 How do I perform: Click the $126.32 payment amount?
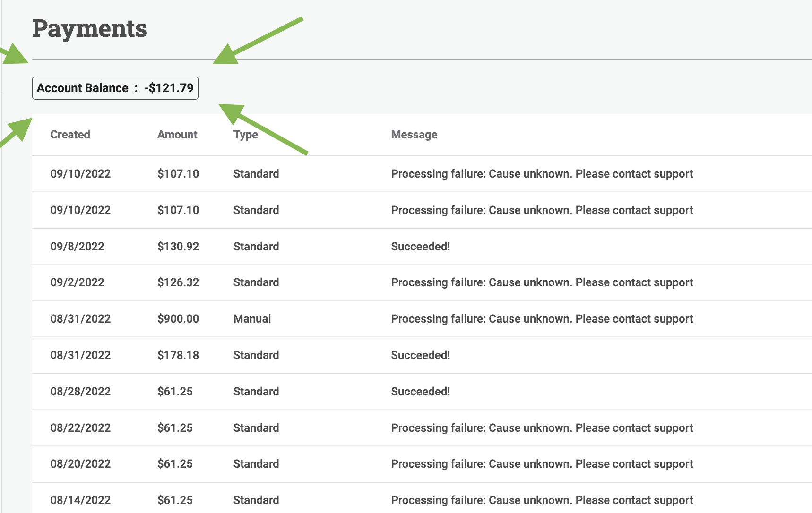click(178, 282)
